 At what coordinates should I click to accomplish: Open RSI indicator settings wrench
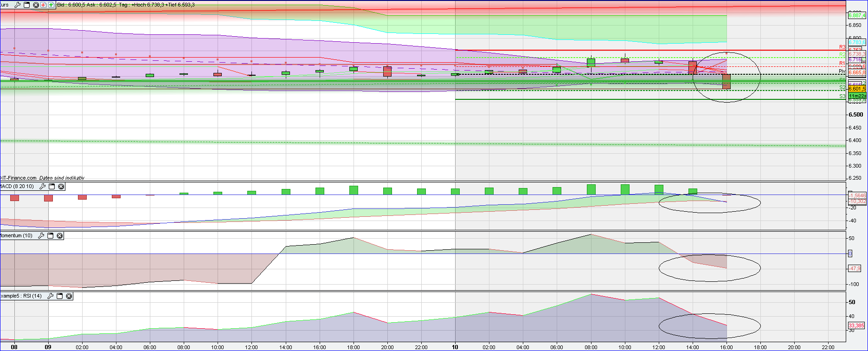pyautogui.click(x=51, y=296)
